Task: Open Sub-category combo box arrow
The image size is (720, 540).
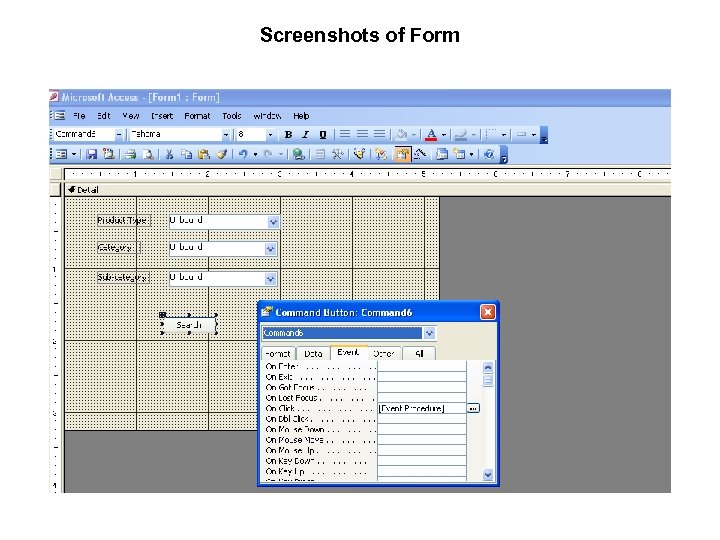Action: 270,279
